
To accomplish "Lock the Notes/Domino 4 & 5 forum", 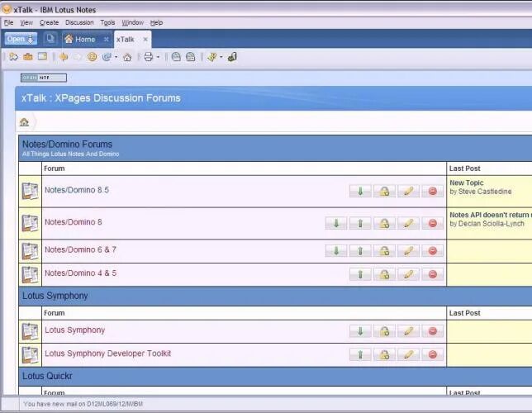I will (x=384, y=274).
